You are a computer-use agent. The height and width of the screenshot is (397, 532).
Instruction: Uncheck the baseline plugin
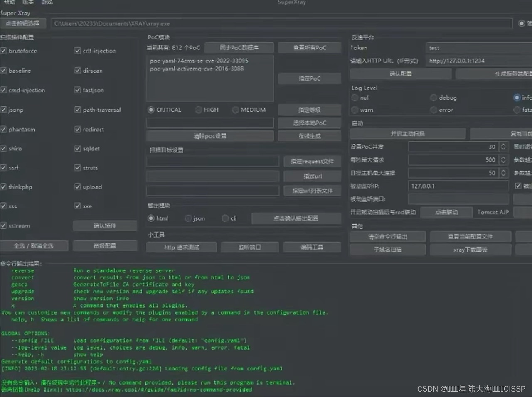click(4, 70)
